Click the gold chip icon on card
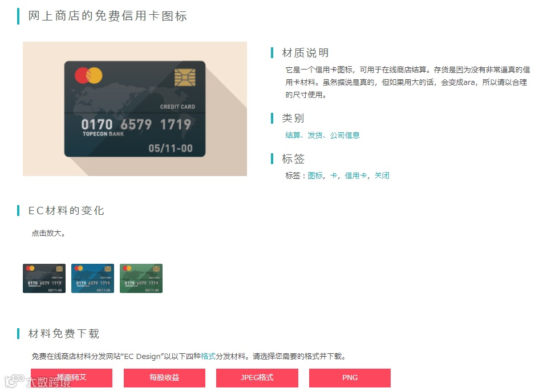Viewport: 539px width, 392px height. click(185, 77)
